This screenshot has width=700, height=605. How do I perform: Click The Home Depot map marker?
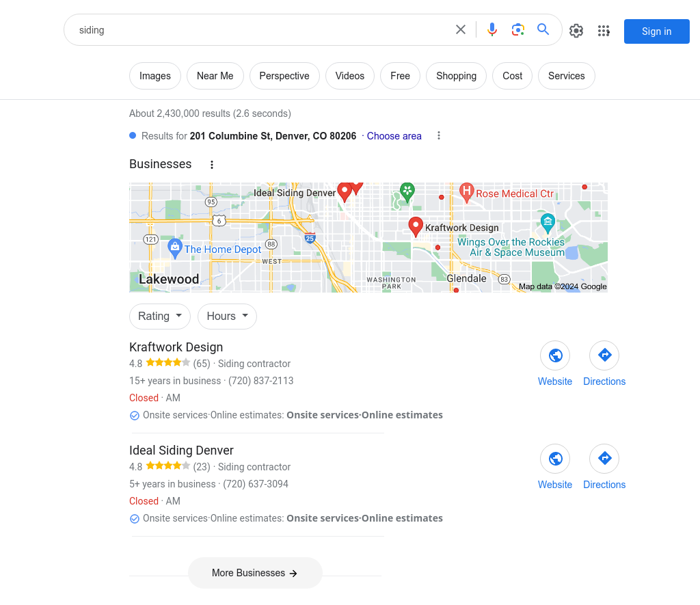coord(175,247)
